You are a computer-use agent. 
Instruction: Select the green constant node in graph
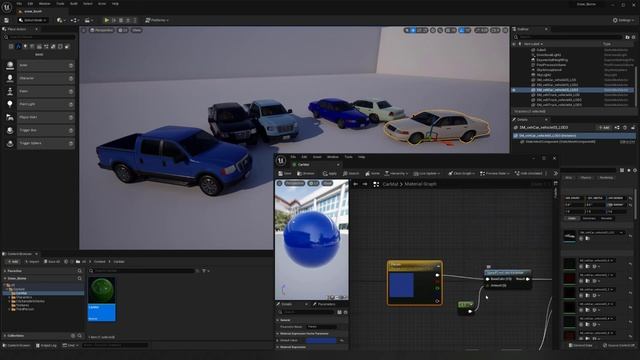tap(466, 307)
